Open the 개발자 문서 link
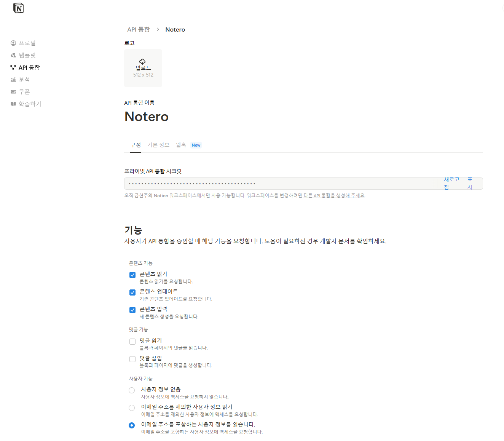 335,241
